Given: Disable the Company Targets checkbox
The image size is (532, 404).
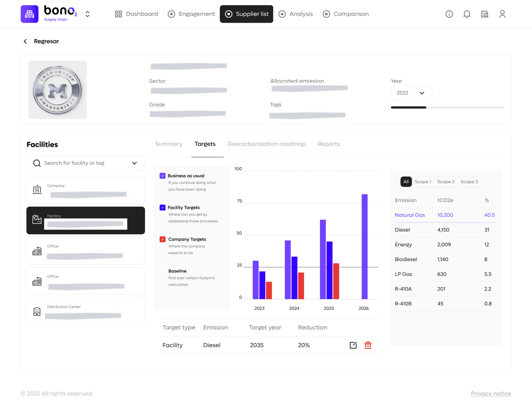Looking at the screenshot, I should point(163,239).
